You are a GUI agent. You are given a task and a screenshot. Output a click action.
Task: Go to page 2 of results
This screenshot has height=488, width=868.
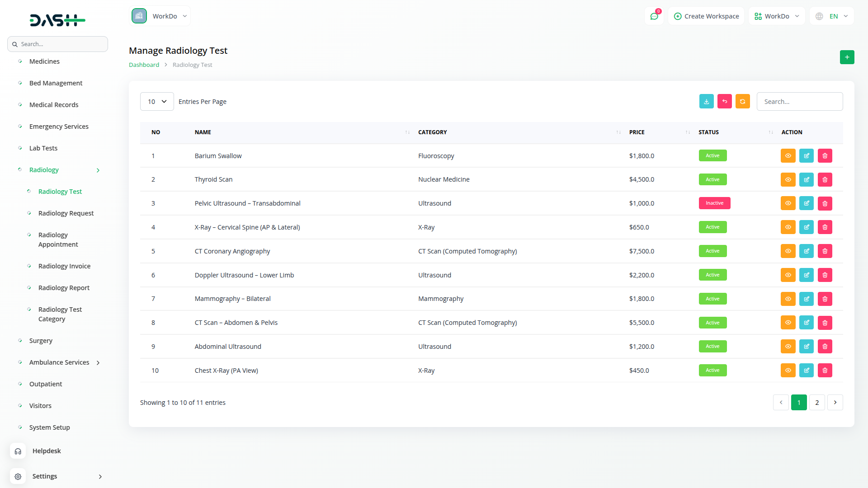tap(816, 403)
